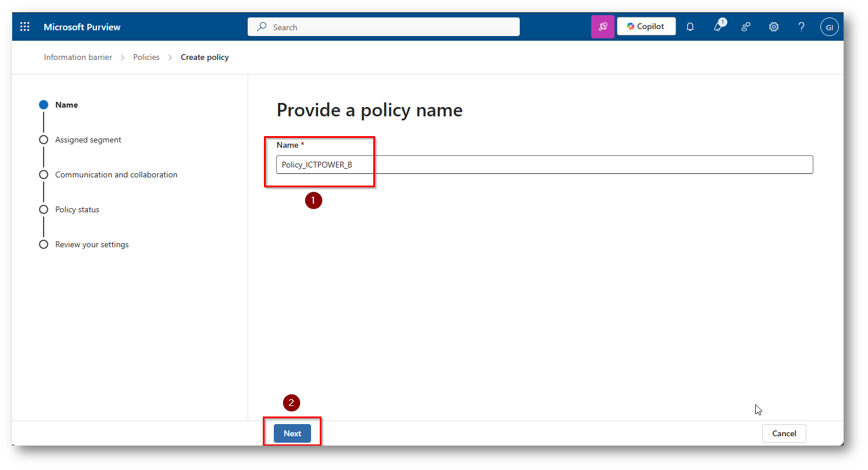Open the app launcher waffle icon
Viewport: 868px width, 470px height.
coord(24,27)
